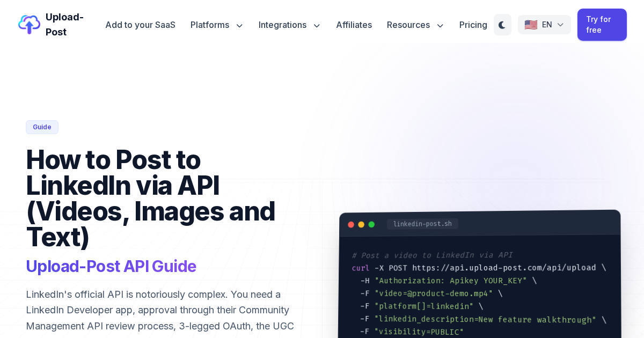Viewport: 644px width, 338px height.
Task: Expand the Resources chevron arrow
Action: (x=440, y=25)
